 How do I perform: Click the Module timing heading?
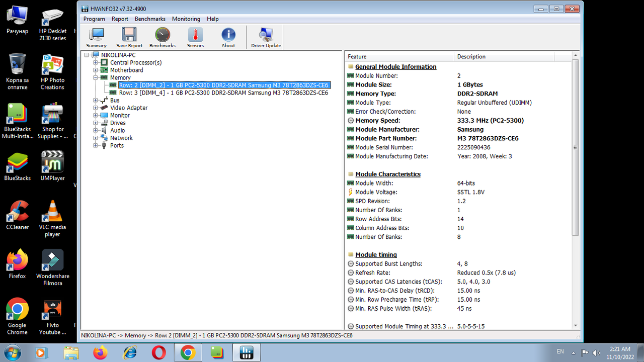pos(376,255)
